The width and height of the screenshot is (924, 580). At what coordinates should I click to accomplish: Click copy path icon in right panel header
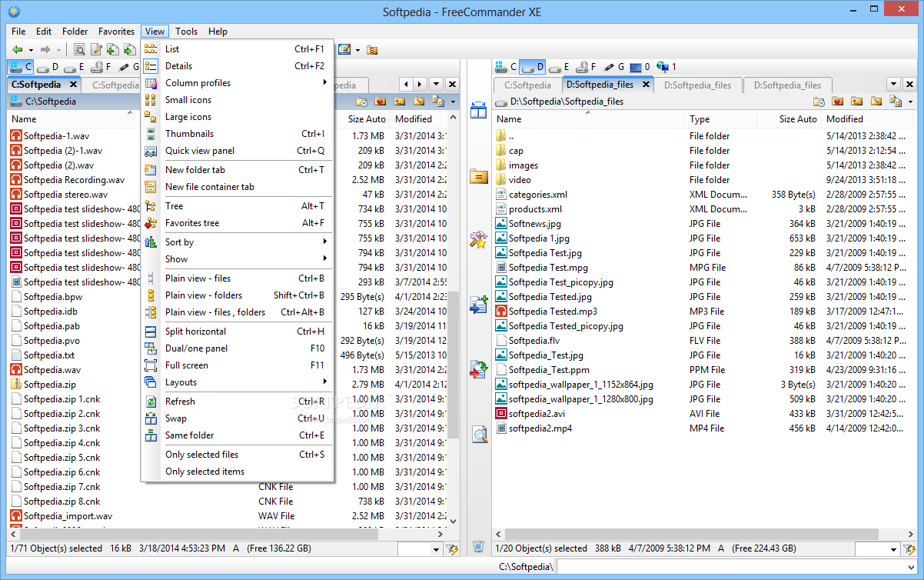[895, 102]
